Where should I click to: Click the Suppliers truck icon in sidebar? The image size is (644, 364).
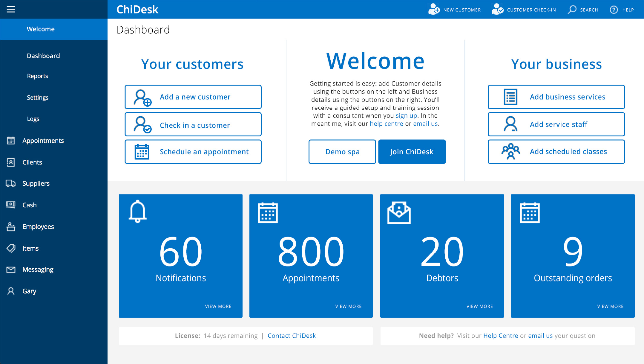tap(11, 183)
